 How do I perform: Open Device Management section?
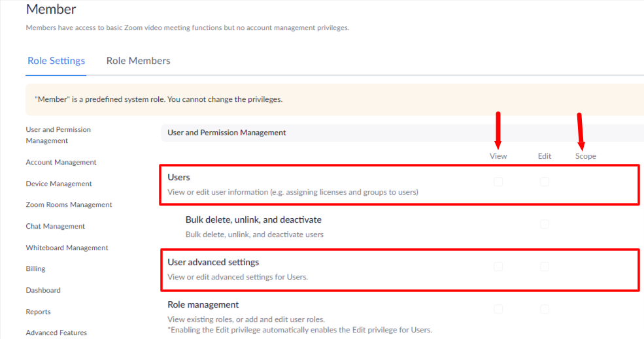click(x=59, y=184)
